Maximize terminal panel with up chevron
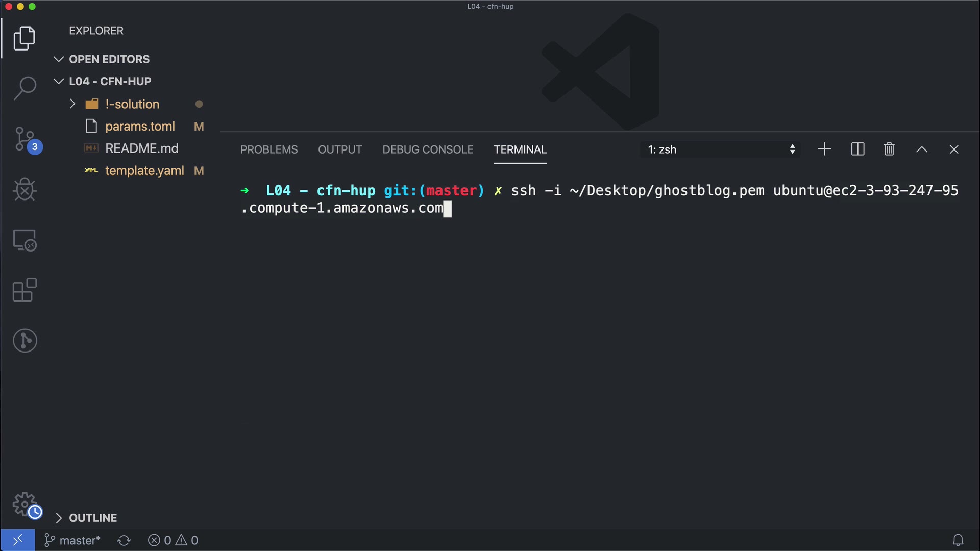 tap(921, 149)
